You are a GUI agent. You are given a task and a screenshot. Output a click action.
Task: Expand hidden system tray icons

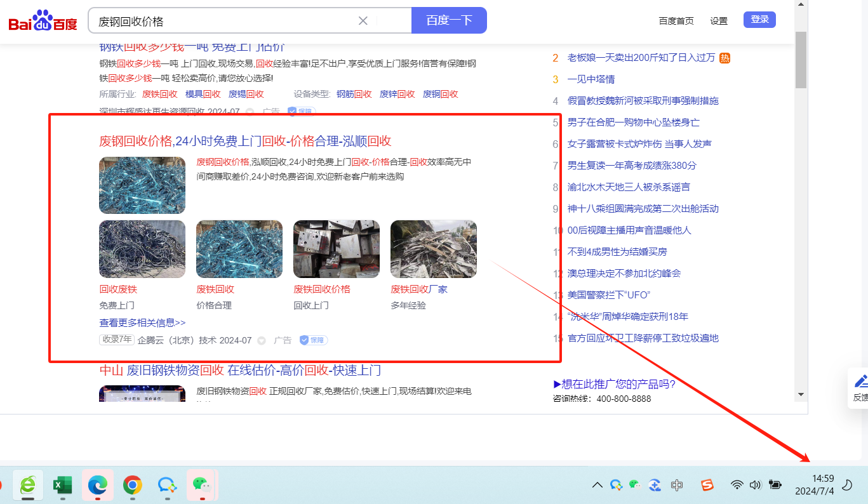click(597, 485)
